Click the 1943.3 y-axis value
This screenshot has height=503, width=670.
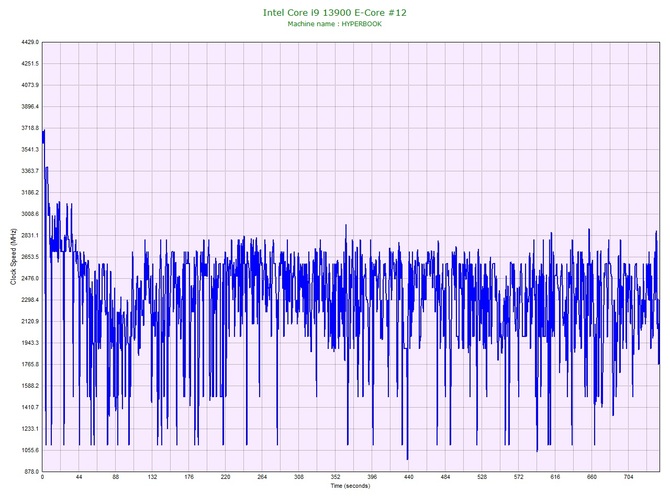[30, 343]
